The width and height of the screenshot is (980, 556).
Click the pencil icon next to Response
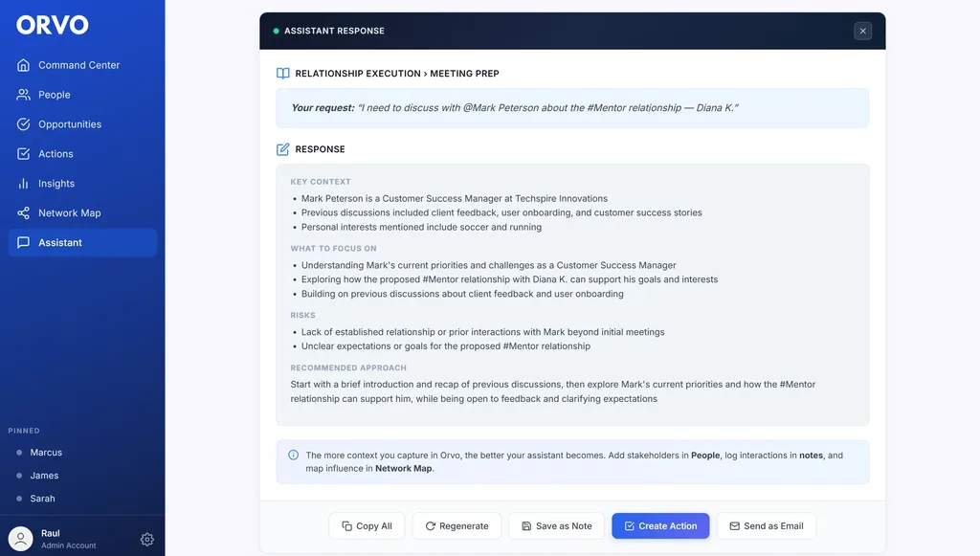coord(281,148)
